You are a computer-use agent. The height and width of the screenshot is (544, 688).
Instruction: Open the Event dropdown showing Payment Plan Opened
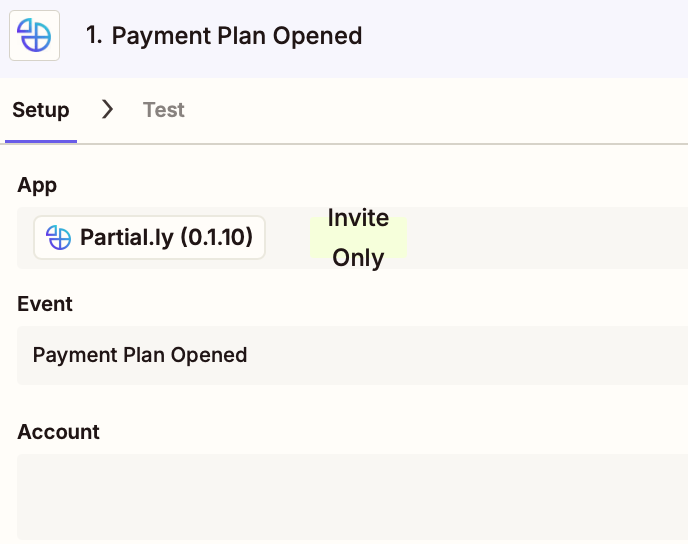pyautogui.click(x=352, y=355)
